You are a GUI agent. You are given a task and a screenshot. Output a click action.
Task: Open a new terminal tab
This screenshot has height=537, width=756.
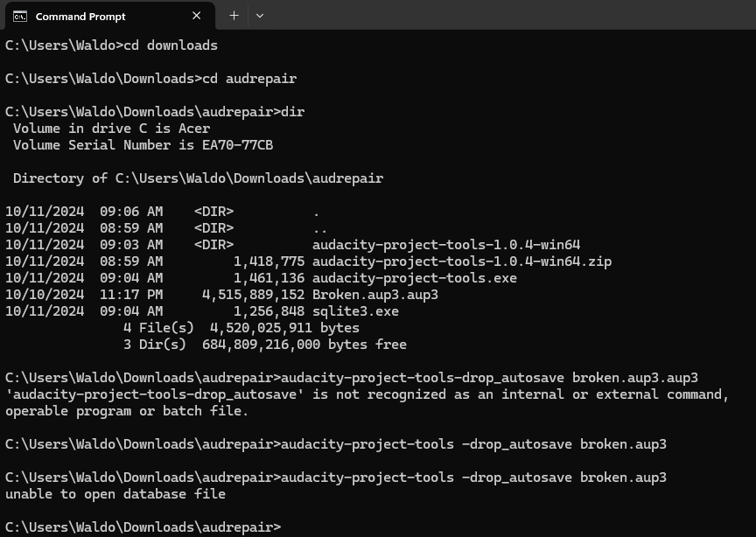click(234, 16)
